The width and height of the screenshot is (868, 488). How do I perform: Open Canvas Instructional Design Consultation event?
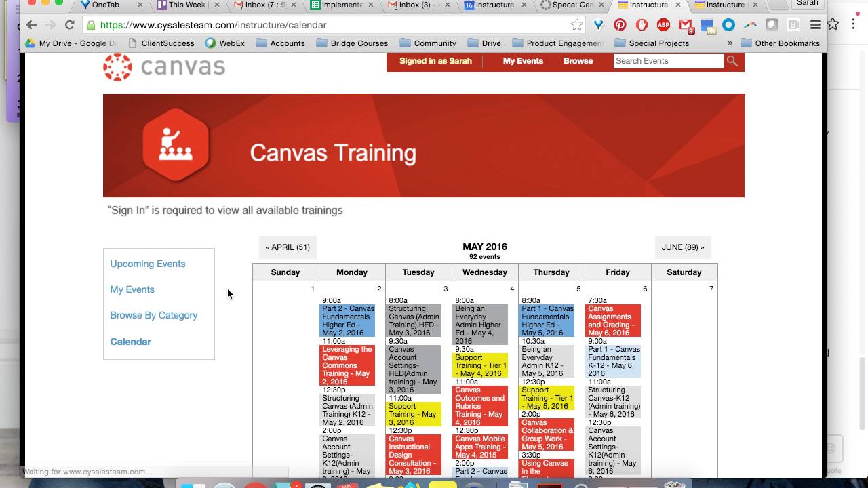coord(414,455)
